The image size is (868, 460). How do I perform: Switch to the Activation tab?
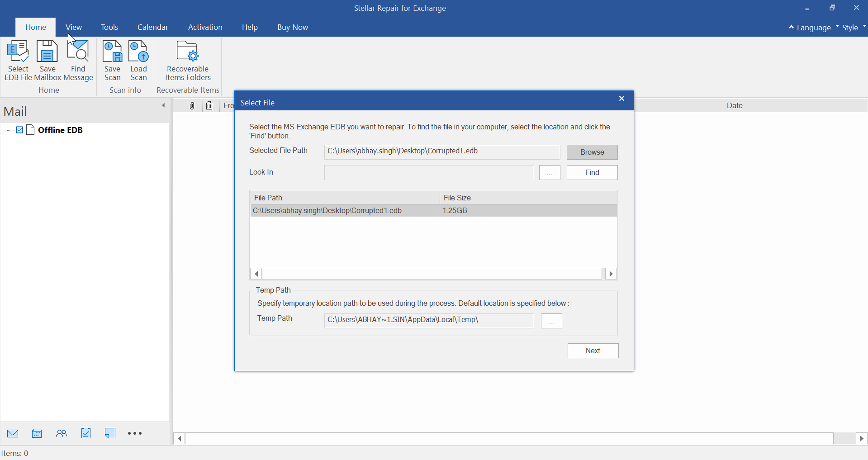[x=205, y=27]
